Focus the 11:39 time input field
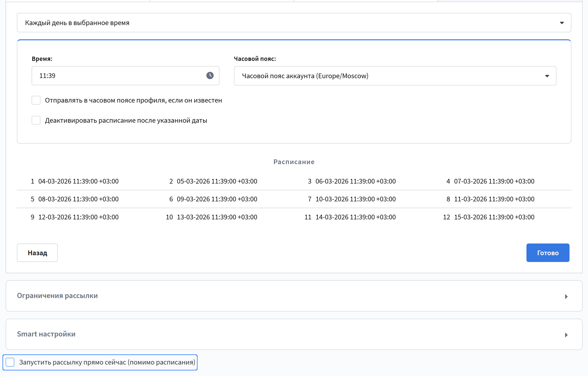 click(x=117, y=75)
